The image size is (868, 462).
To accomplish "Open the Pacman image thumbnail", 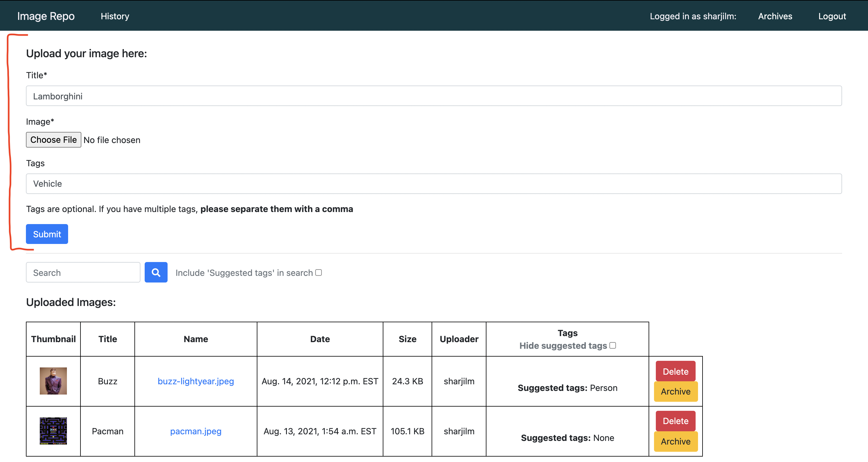I will pos(53,431).
